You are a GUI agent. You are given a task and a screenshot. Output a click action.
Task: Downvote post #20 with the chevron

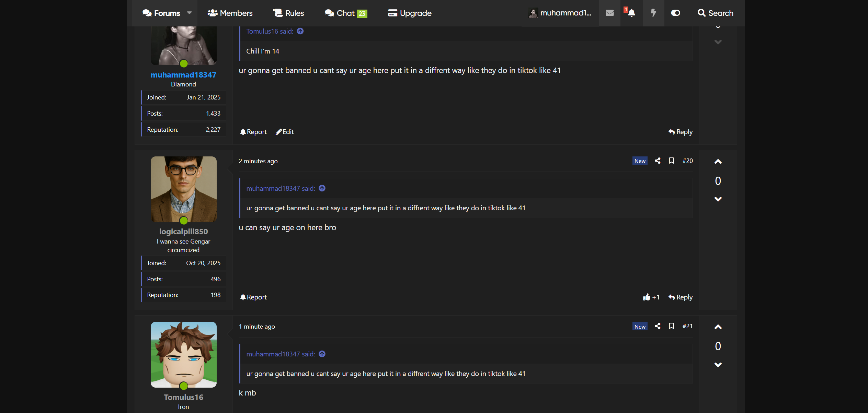tap(718, 199)
